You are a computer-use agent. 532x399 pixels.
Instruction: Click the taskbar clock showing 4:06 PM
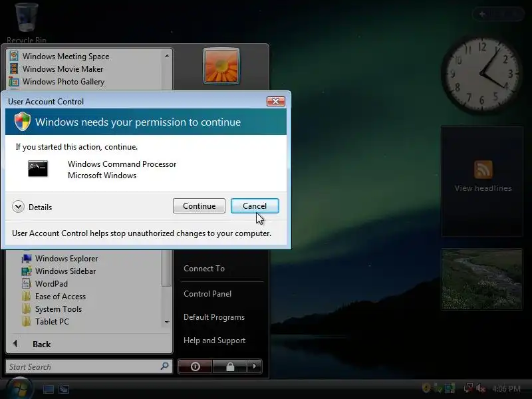point(506,388)
